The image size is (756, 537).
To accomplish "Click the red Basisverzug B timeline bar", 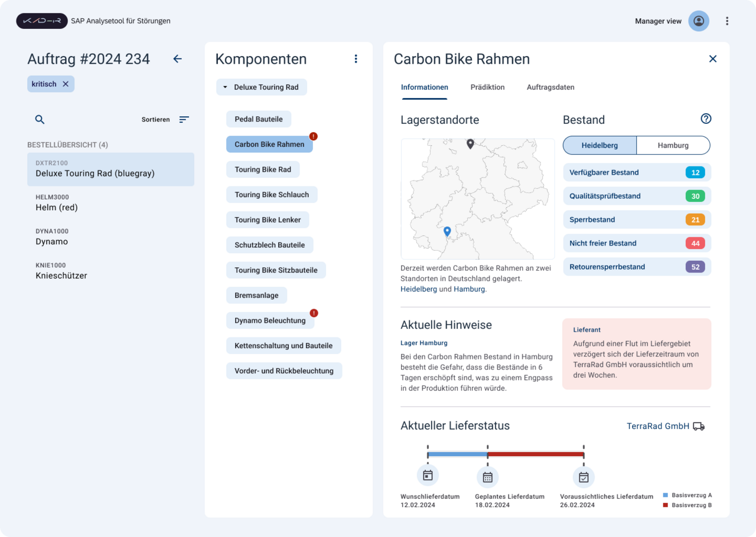I will click(536, 454).
